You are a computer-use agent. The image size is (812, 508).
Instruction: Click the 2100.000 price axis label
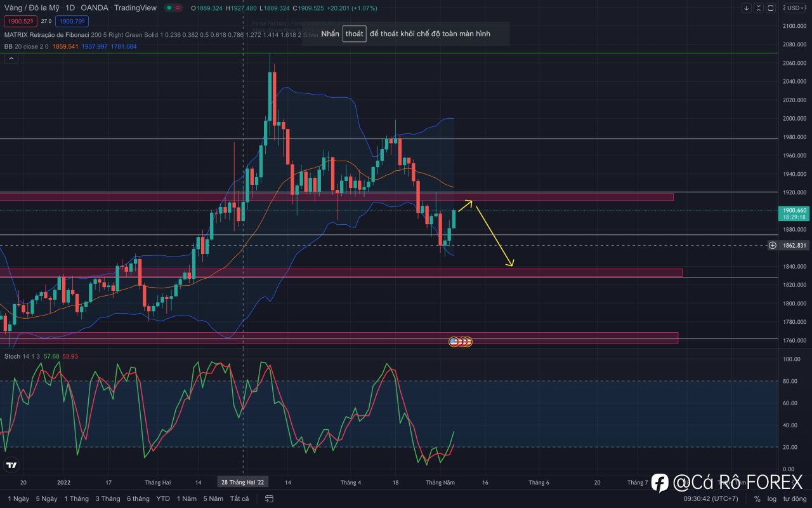(x=794, y=26)
